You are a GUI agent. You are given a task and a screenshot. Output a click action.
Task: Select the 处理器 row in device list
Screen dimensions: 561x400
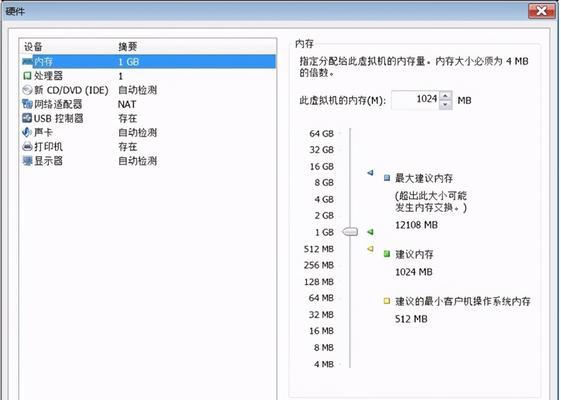pos(148,76)
